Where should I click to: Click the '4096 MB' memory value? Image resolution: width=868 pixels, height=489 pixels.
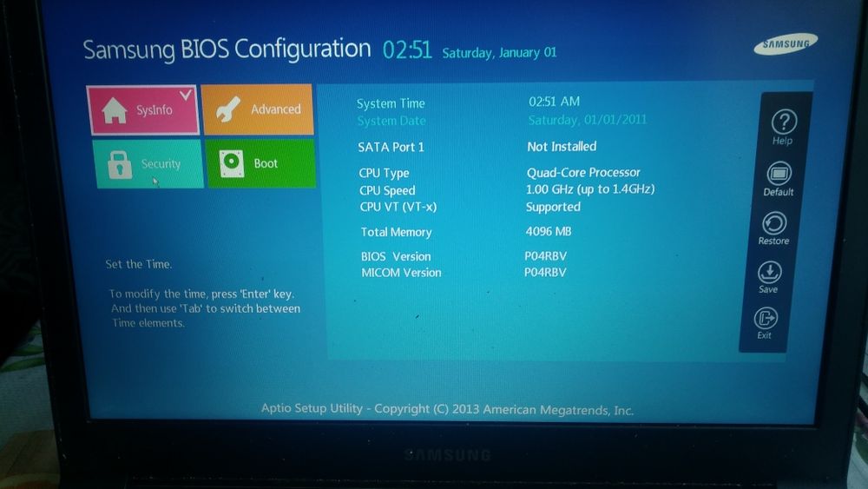pyautogui.click(x=548, y=232)
